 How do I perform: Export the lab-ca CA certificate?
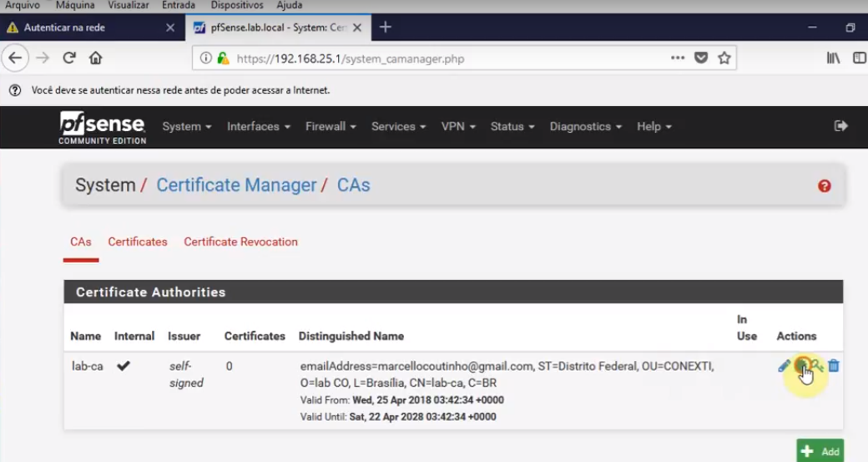[801, 366]
